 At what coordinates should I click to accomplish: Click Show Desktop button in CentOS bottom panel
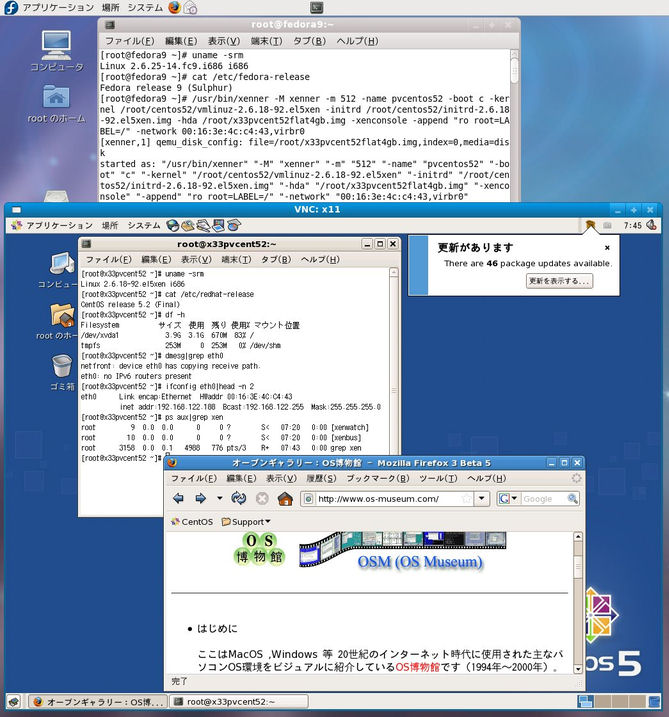(14, 701)
